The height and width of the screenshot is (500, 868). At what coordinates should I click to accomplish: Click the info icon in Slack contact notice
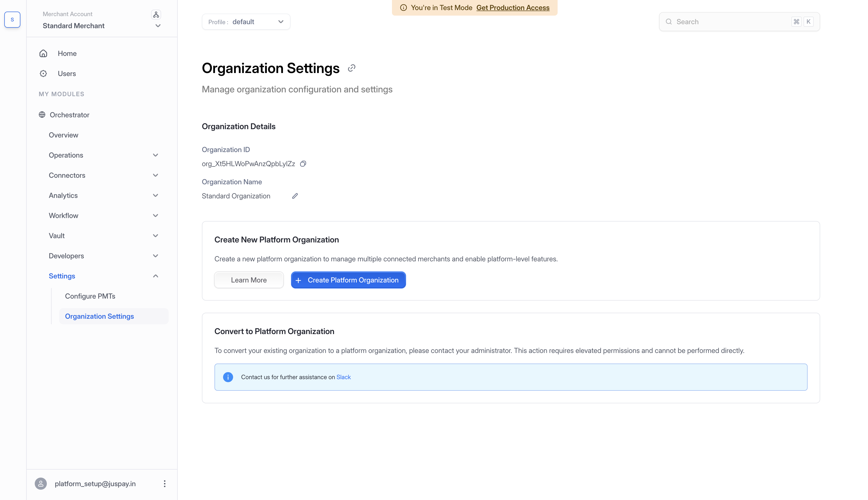[228, 377]
